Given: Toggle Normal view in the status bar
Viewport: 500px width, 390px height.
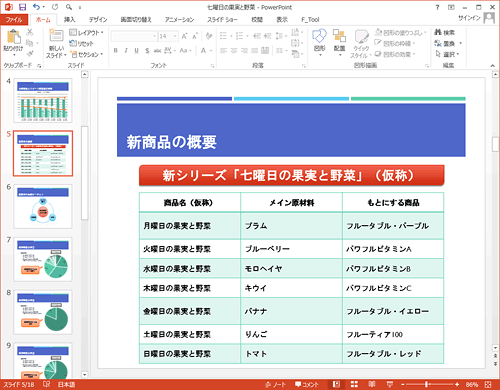Looking at the screenshot, I should [337, 384].
